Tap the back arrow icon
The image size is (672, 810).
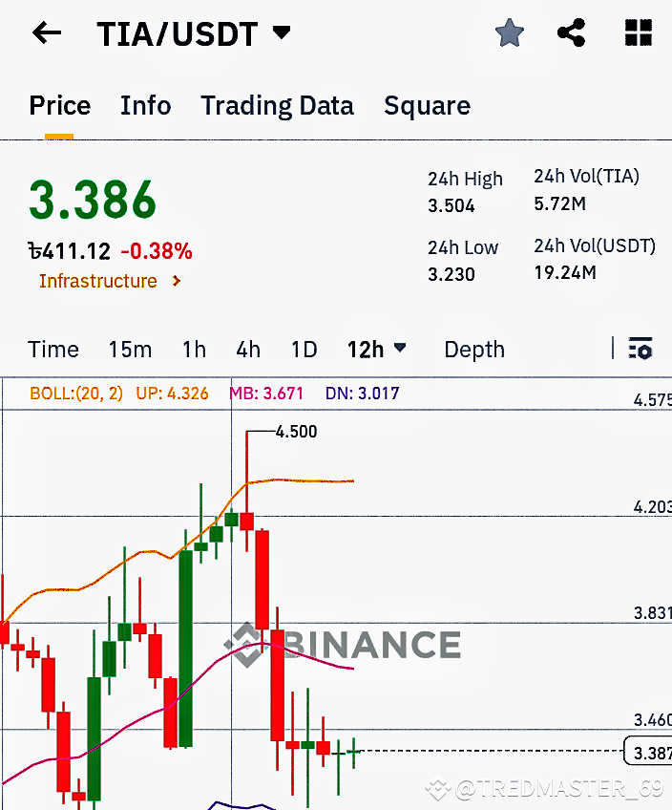[46, 33]
